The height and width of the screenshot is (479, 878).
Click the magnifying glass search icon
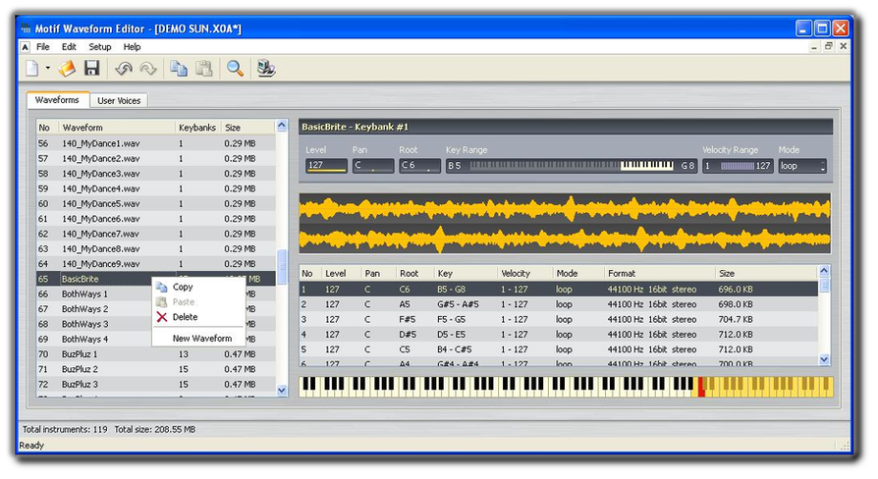point(235,69)
